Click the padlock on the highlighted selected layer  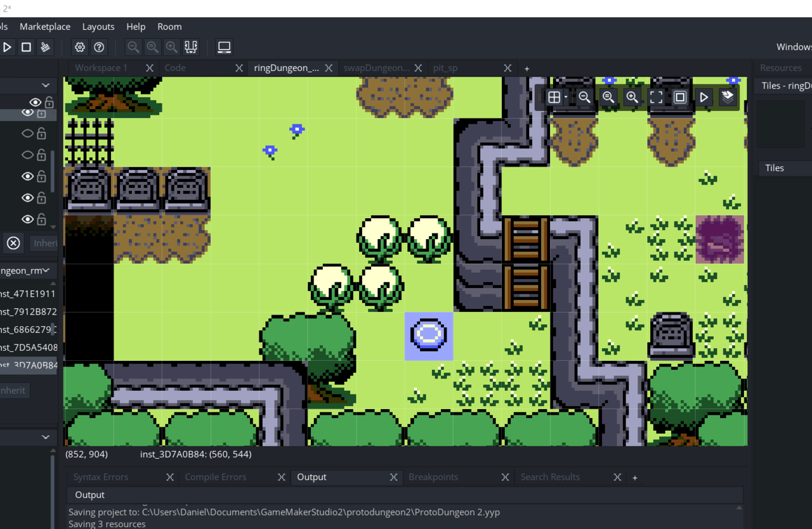pyautogui.click(x=41, y=113)
